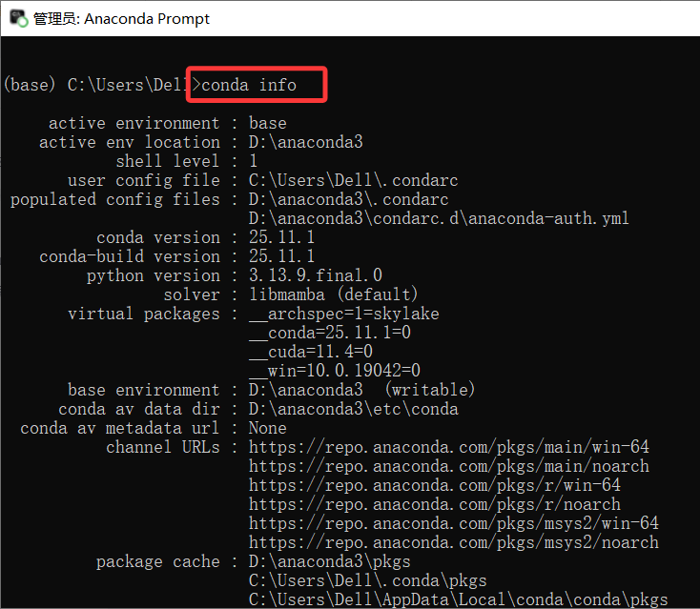
Task: Click the 'channel URLs' label
Action: (163, 447)
